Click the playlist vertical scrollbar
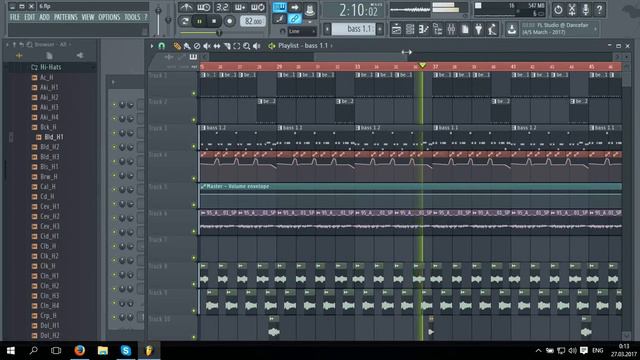This screenshot has width=640, height=360. (x=627, y=200)
